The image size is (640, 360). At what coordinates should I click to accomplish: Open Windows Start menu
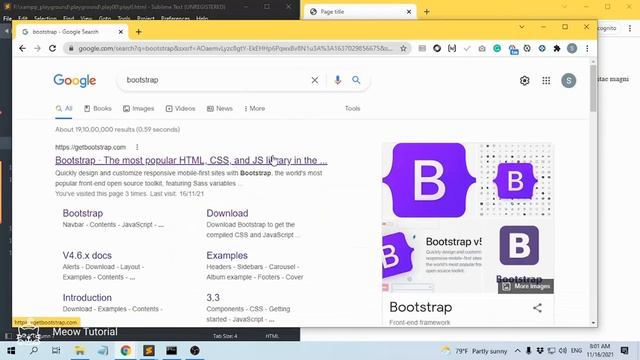point(11,351)
